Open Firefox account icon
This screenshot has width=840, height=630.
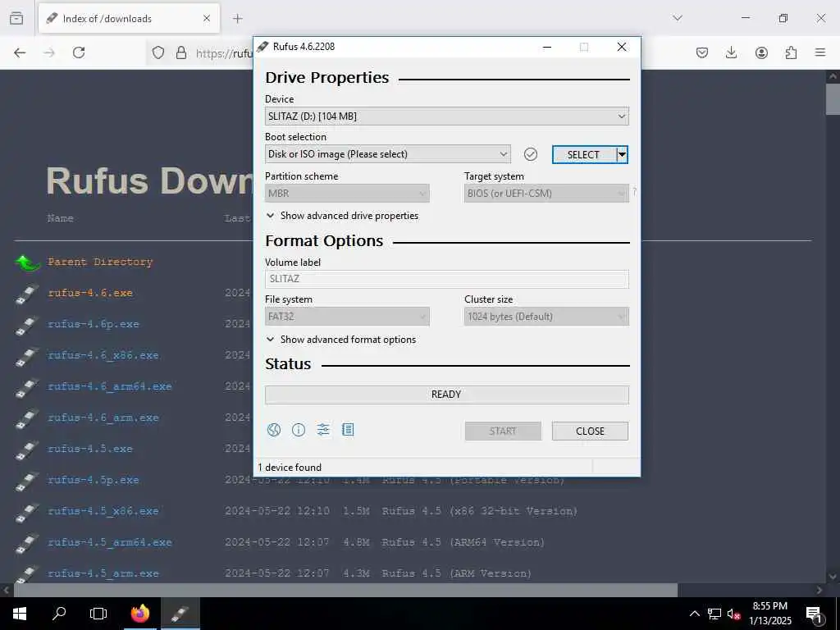[x=761, y=52]
